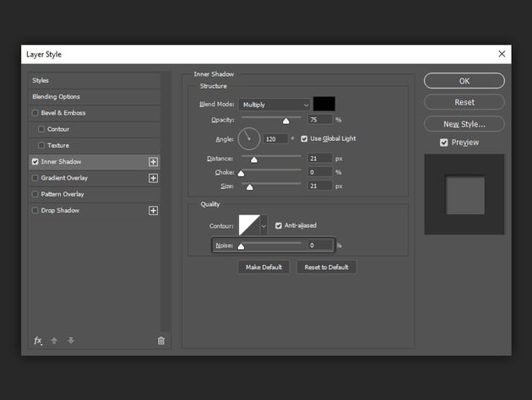Click the Opacity slider handle

coord(286,121)
